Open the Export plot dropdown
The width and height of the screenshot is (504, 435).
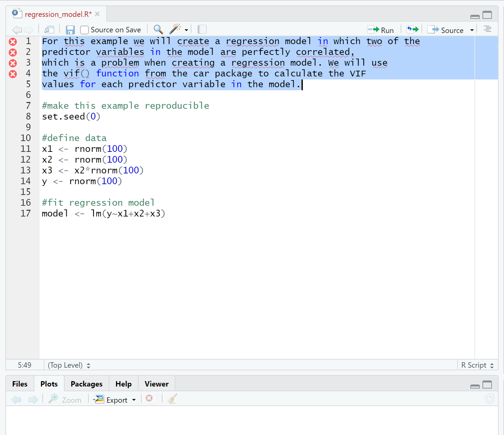(115, 400)
